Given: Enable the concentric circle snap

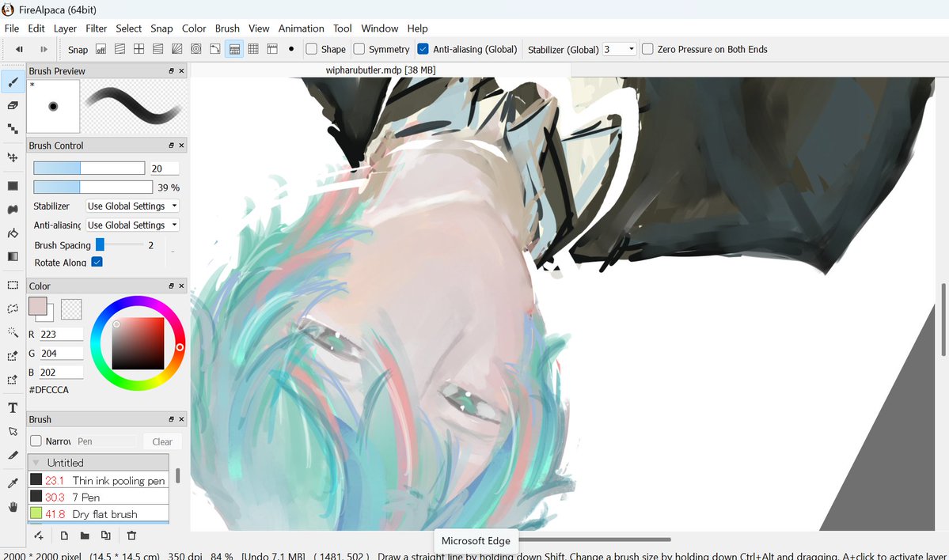Looking at the screenshot, I should pos(196,49).
